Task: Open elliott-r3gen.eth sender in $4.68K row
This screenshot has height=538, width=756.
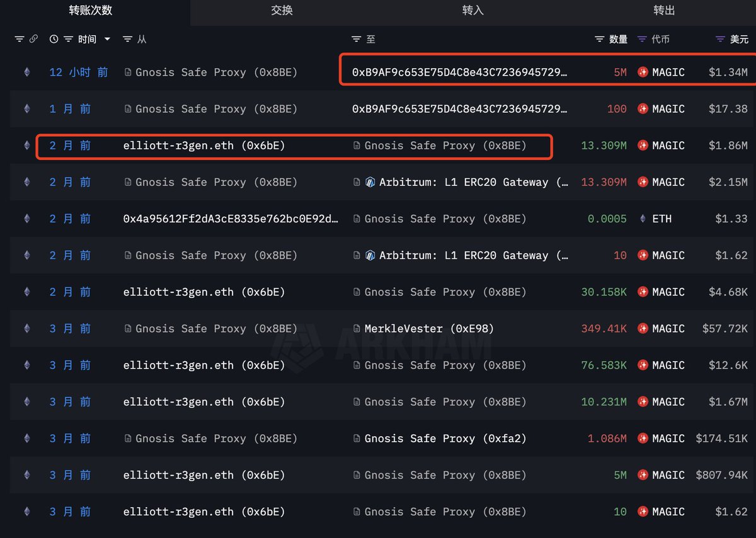Action: (204, 292)
